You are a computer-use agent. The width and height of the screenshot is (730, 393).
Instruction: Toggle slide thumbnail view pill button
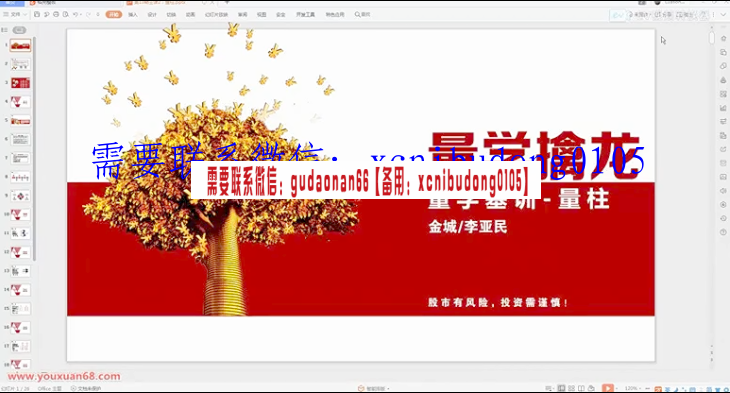[x=20, y=30]
